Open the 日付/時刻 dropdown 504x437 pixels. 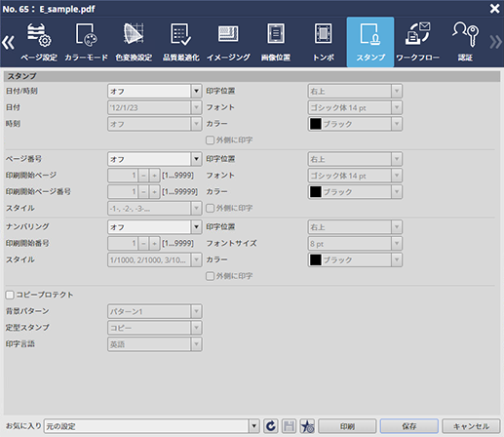click(x=155, y=92)
